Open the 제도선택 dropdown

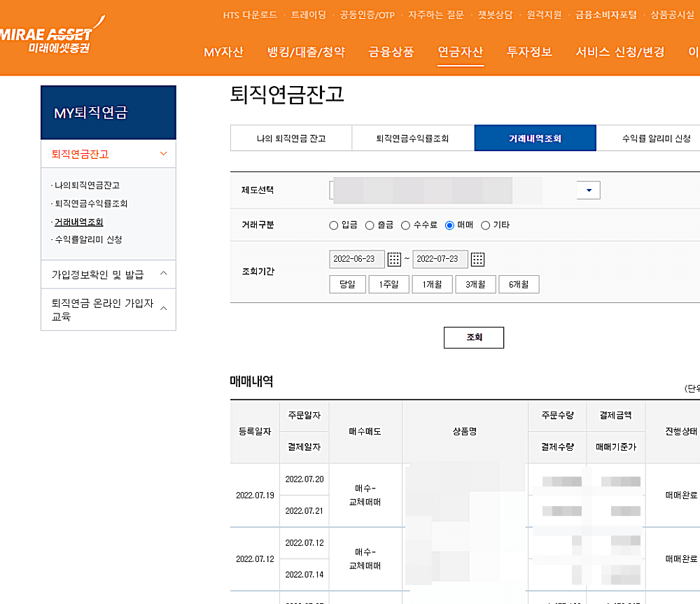[x=588, y=190]
